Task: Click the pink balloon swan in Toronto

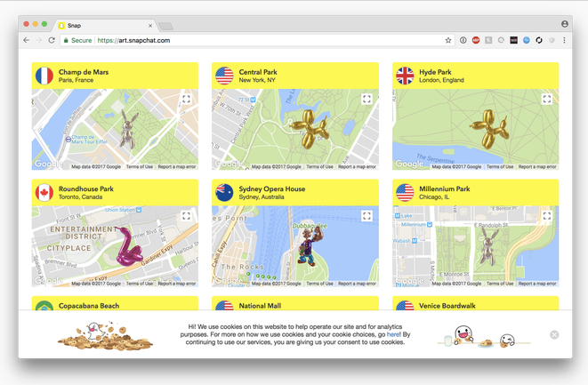Action: click(x=129, y=246)
